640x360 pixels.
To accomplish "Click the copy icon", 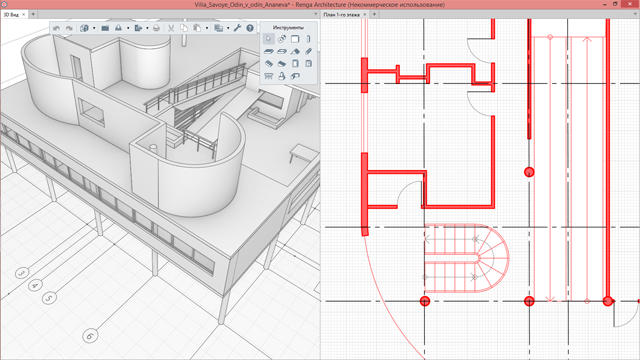I will 184,28.
